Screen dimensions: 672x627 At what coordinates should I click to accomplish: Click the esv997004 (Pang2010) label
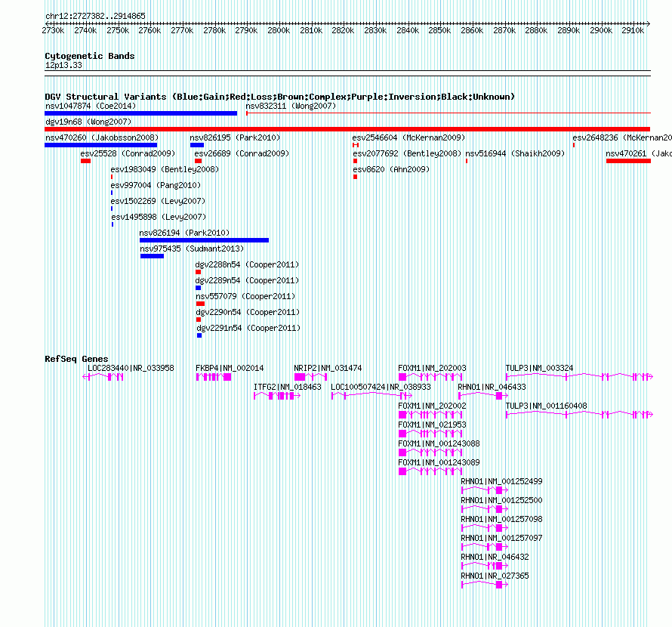coord(156,185)
